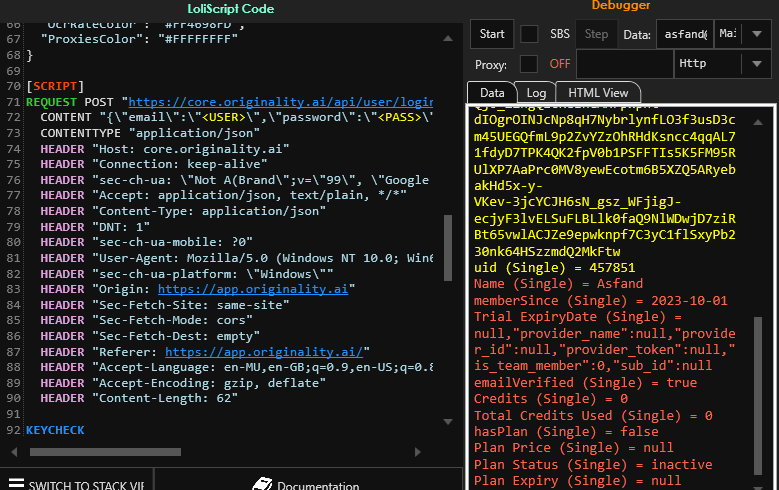
Task: Click the code editor vertical scrollbar thumb
Action: coord(448,247)
